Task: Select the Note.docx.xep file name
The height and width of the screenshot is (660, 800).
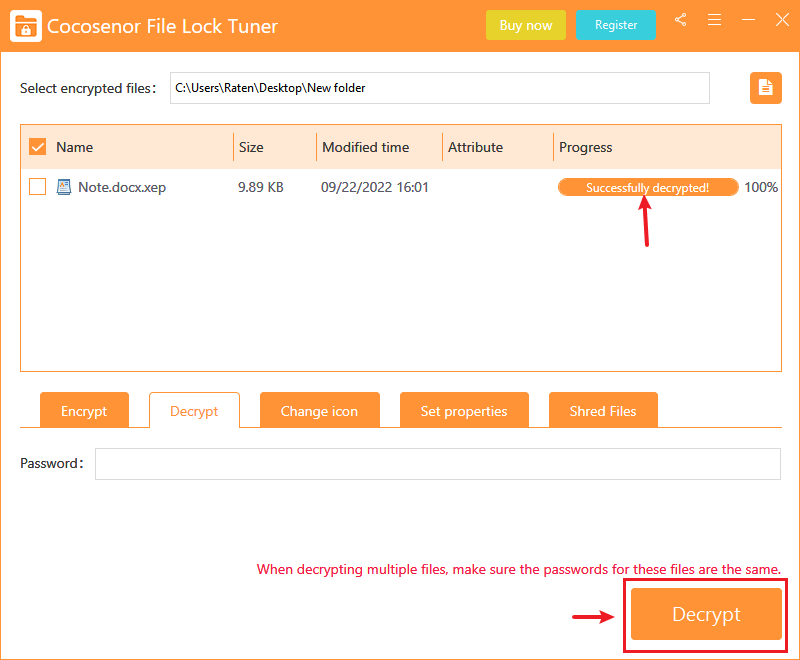Action: pyautogui.click(x=122, y=187)
